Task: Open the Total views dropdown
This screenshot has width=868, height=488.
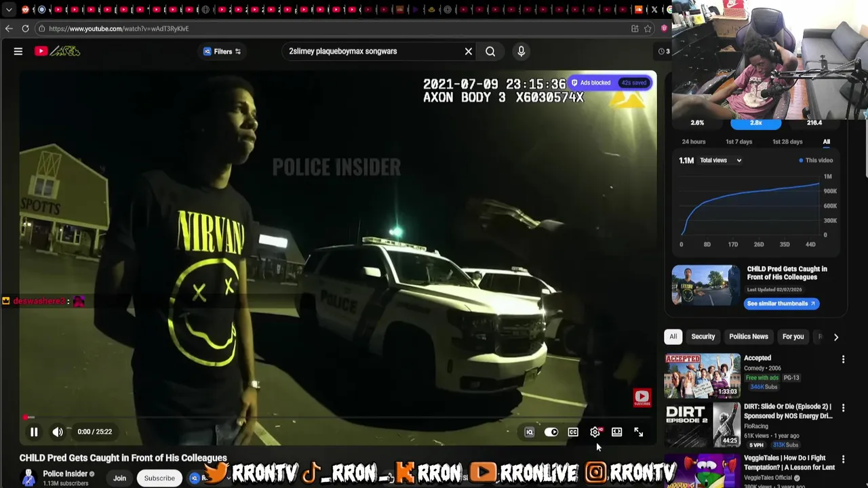Action: 720,161
